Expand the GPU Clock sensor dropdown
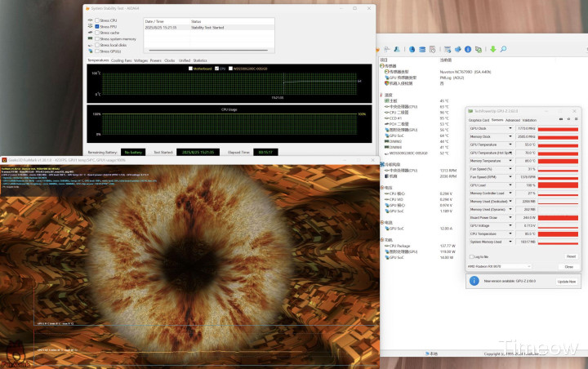This screenshot has width=588, height=369. [510, 128]
